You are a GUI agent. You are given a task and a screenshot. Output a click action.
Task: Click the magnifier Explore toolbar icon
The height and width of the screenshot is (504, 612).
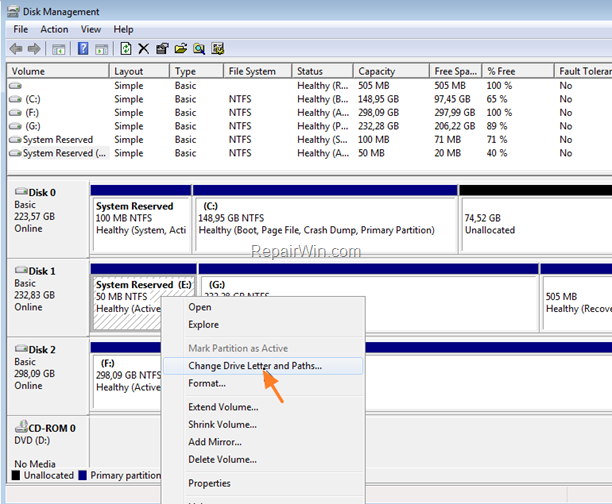coord(199,49)
